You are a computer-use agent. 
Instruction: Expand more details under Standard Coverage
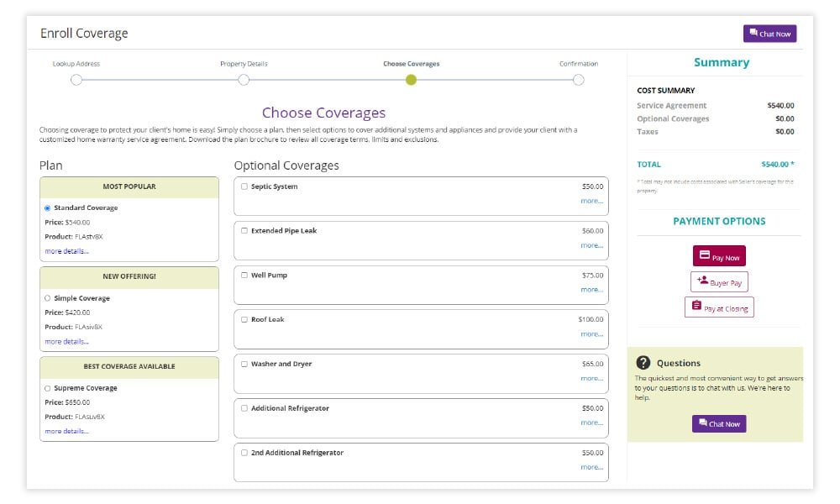click(x=66, y=251)
